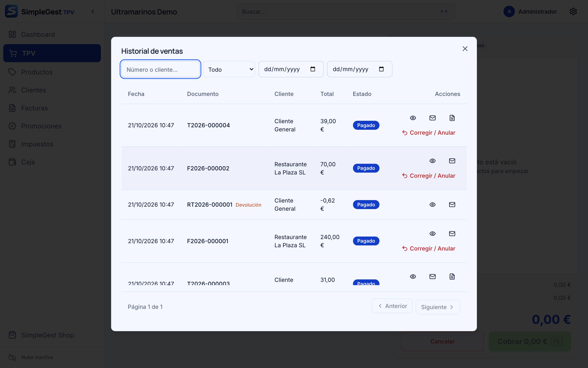View the RT2026-000001 return details

coord(432,204)
